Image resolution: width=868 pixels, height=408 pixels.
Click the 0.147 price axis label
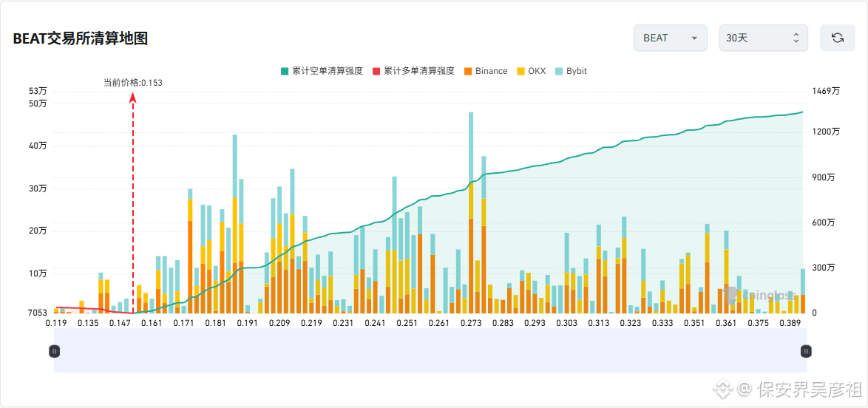pyautogui.click(x=118, y=323)
